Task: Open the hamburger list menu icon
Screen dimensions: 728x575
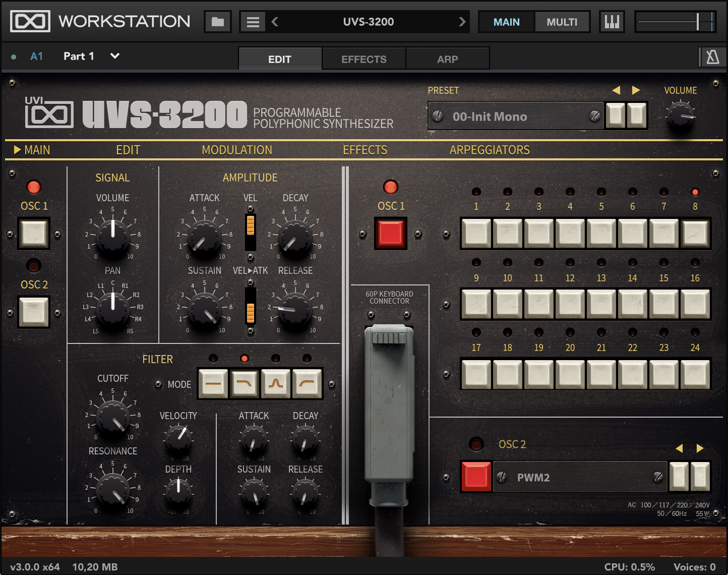Action: pyautogui.click(x=253, y=22)
